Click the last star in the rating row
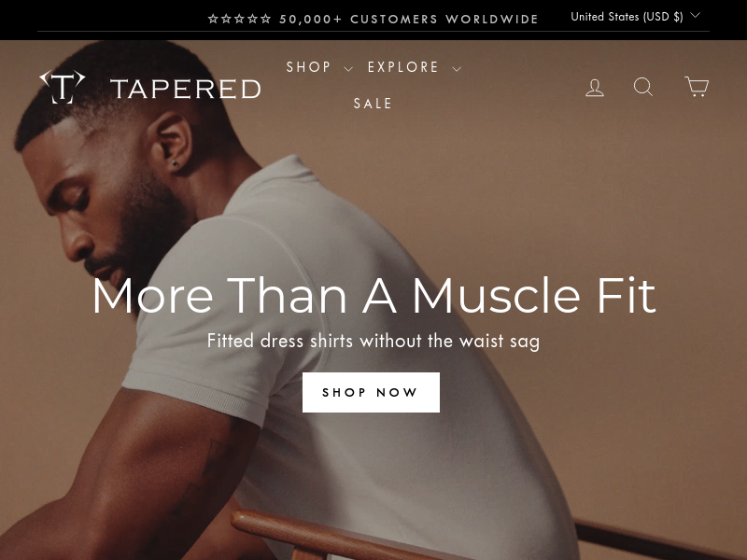Screen dimensions: 747x560 (266, 19)
